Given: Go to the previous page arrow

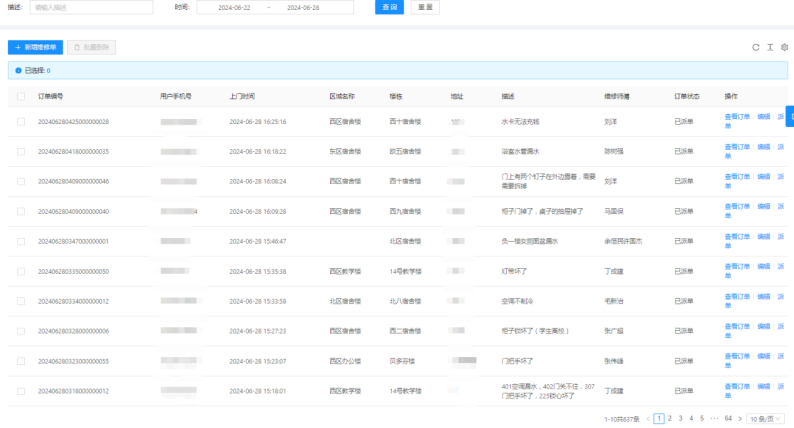Looking at the screenshot, I should pyautogui.click(x=647, y=418).
